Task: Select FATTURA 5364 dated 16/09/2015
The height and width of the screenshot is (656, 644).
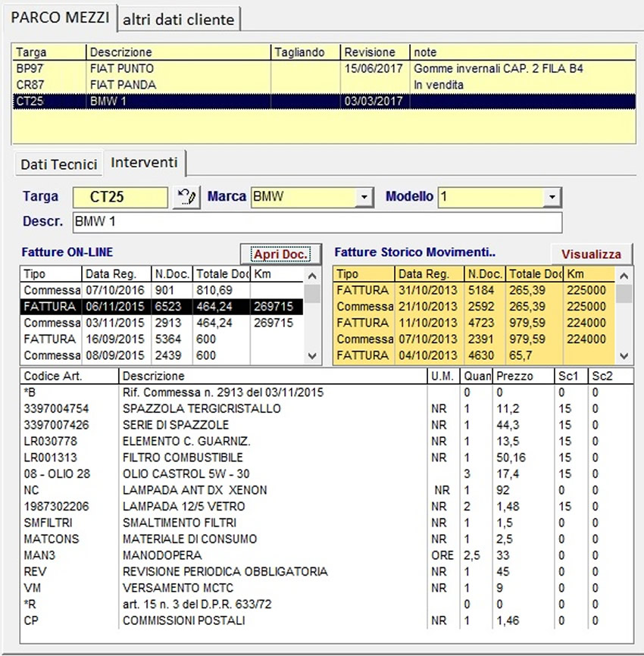Action: [x=161, y=339]
